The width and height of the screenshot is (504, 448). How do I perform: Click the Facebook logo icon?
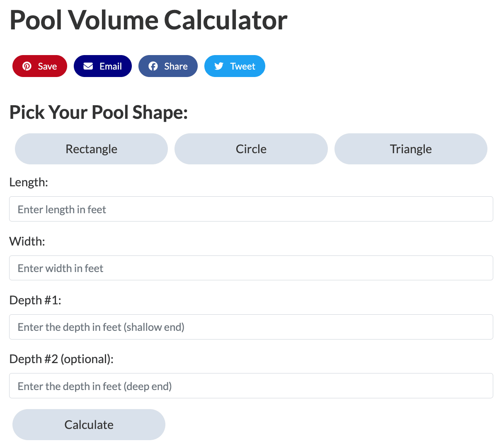point(153,66)
